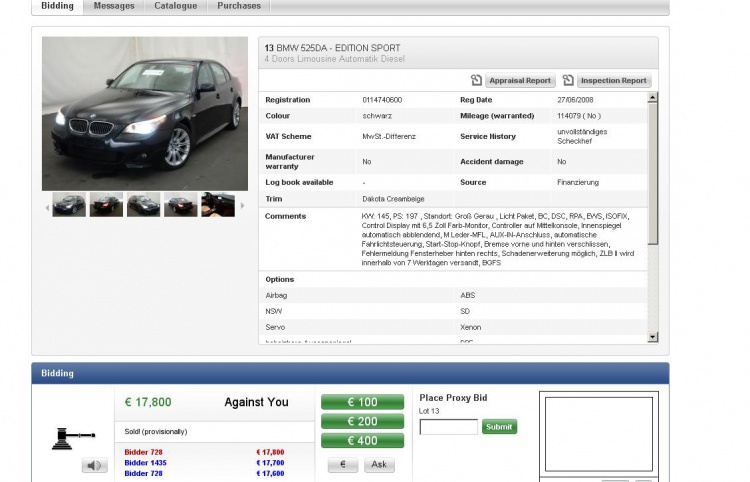Click the ABS option entry
Screen dimensions: 750x482
click(468, 296)
